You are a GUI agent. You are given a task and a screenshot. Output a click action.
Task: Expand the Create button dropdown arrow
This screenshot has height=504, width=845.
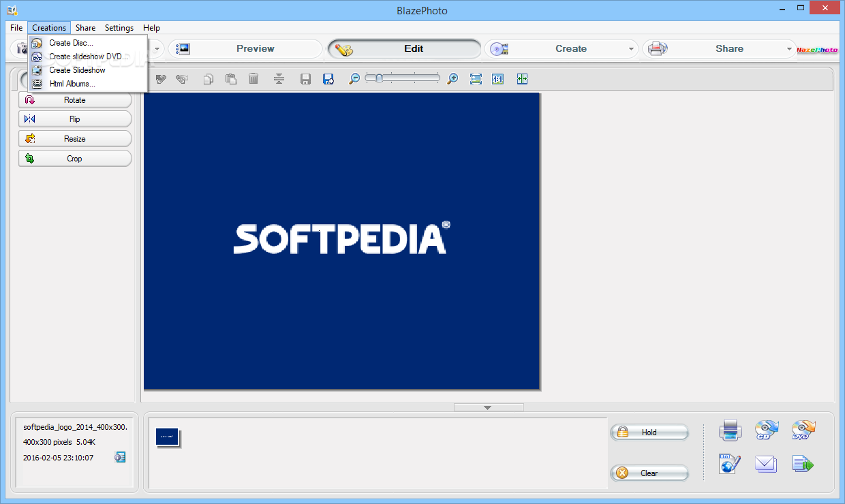tap(632, 49)
